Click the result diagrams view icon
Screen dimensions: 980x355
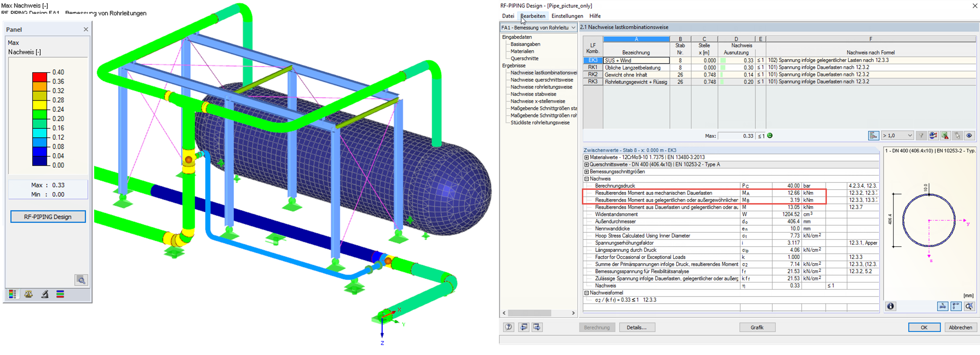pos(933,135)
